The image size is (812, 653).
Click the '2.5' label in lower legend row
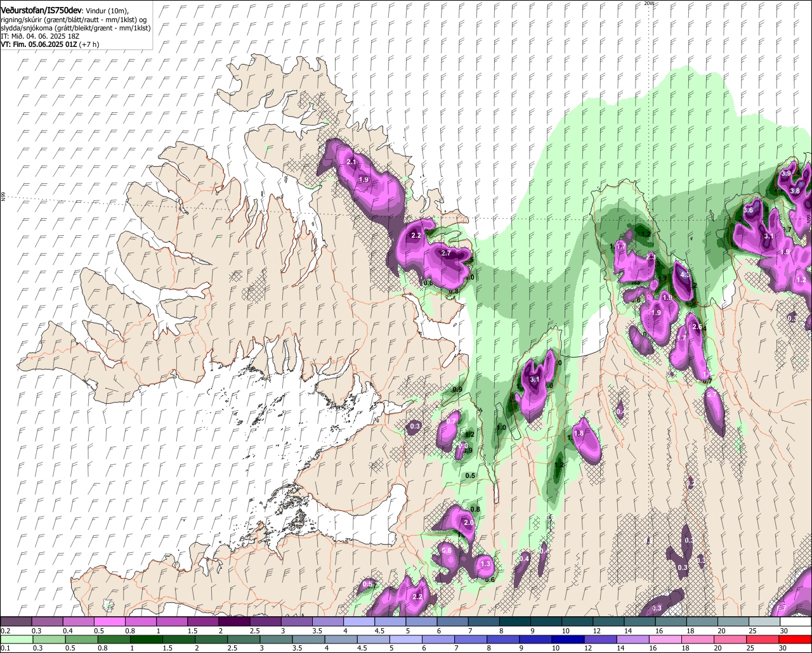point(232,648)
